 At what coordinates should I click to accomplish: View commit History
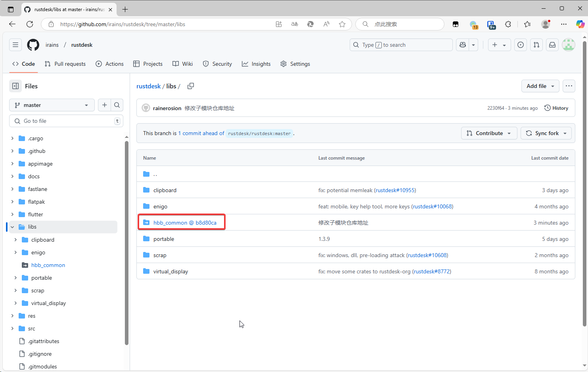[556, 108]
